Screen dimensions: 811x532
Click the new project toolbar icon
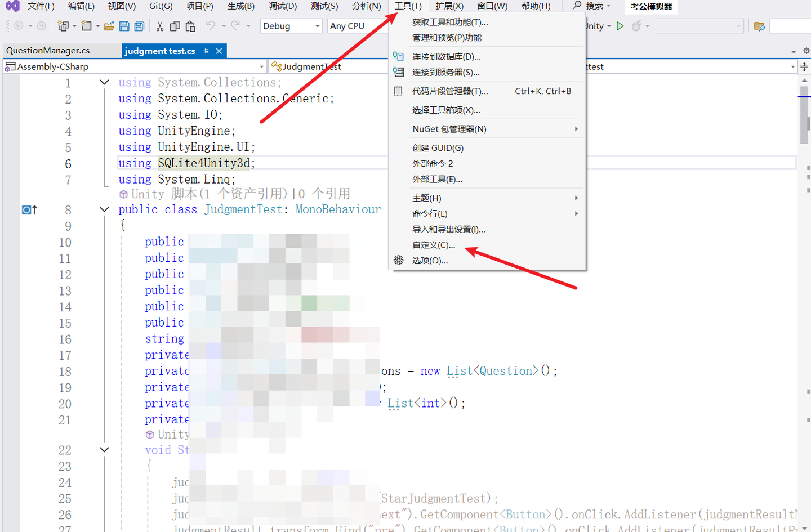point(63,26)
